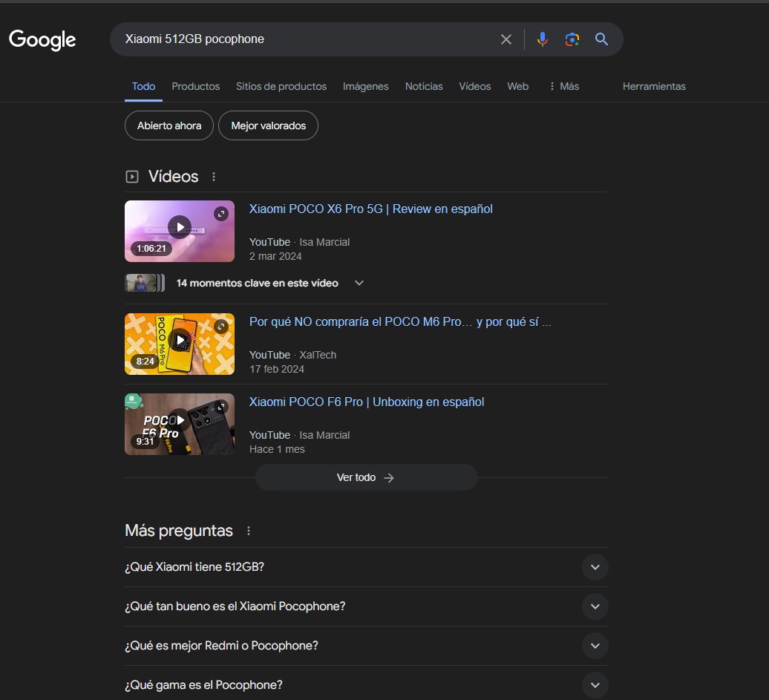Open the Más dropdown menu

[x=563, y=86]
